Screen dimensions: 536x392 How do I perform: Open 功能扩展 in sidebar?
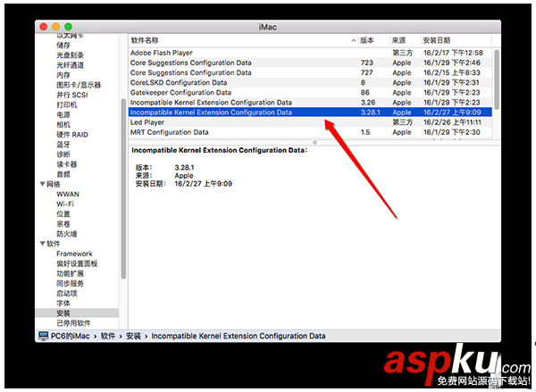[70, 273]
